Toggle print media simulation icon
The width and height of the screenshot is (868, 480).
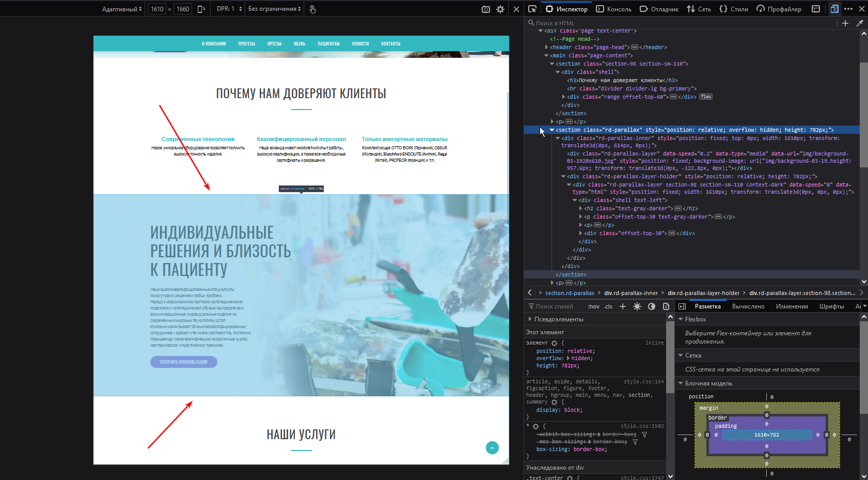(x=666, y=306)
